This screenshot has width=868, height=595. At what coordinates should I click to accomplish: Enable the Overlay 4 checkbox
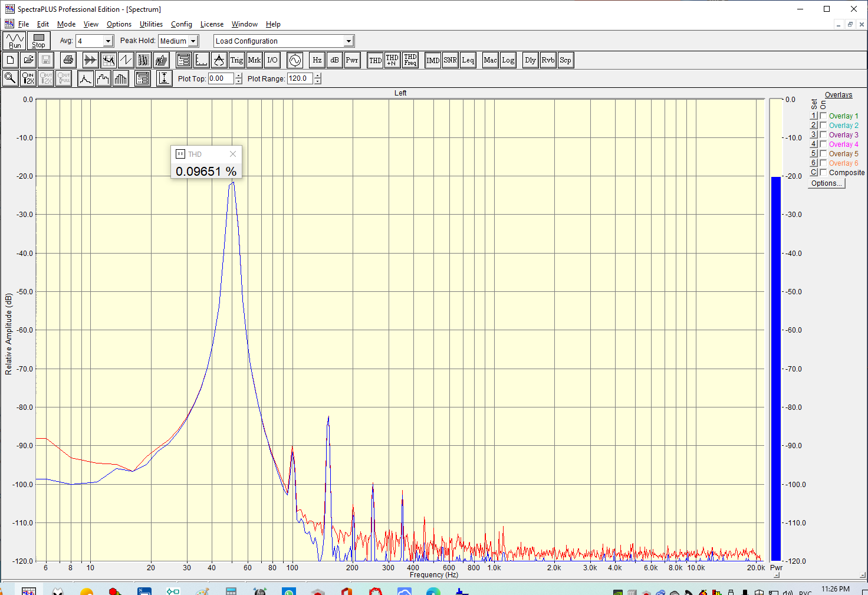[823, 144]
